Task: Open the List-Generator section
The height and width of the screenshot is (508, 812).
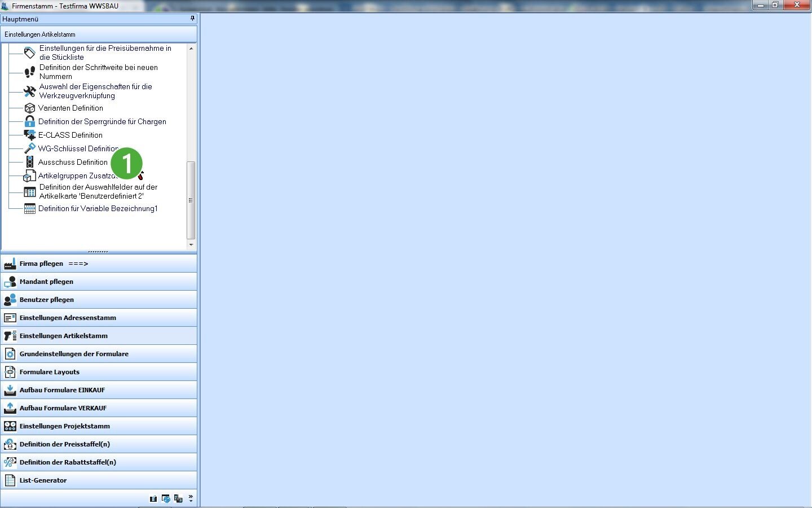Action: click(x=99, y=480)
